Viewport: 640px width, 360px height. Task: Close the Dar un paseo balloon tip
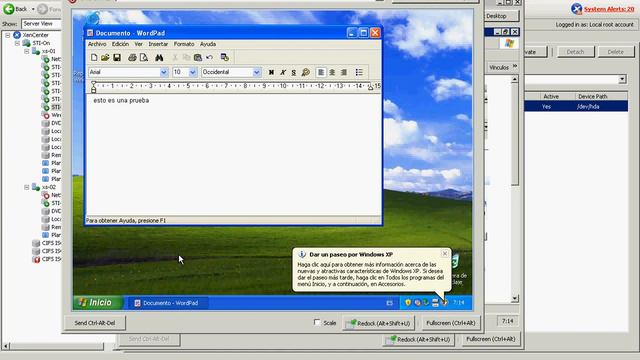click(x=444, y=253)
